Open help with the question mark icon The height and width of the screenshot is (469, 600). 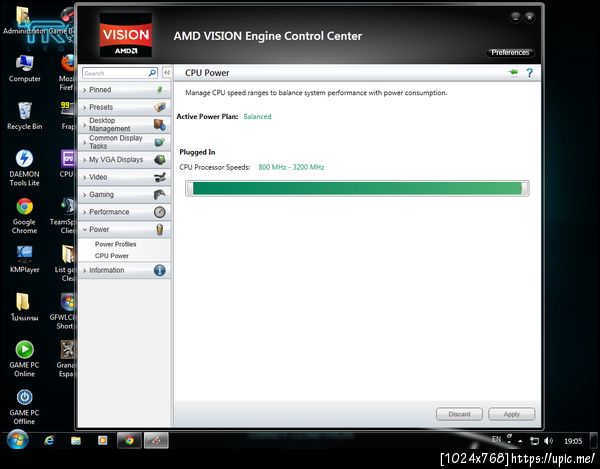[530, 73]
